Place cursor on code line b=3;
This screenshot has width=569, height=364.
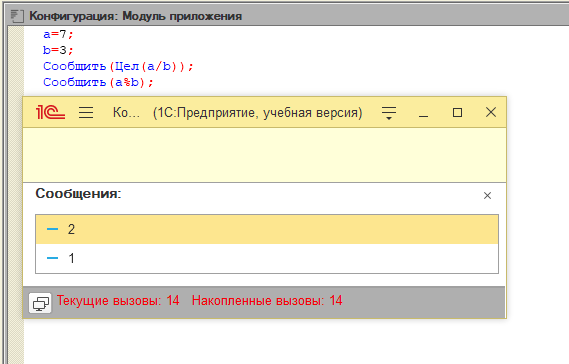(x=58, y=50)
